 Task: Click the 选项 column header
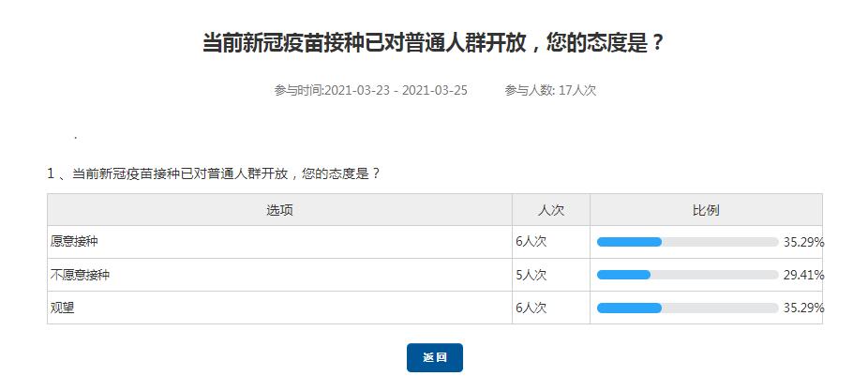(279, 210)
